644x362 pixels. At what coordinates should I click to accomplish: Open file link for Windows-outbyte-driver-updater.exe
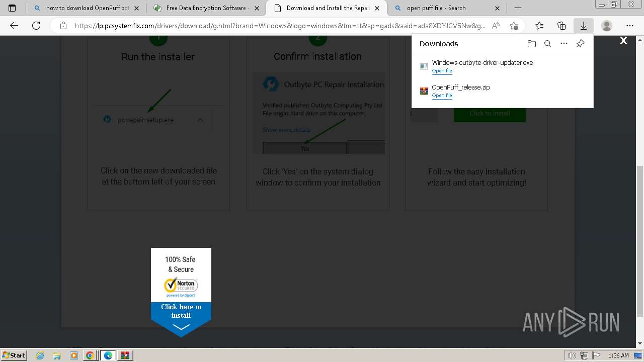pos(442,71)
